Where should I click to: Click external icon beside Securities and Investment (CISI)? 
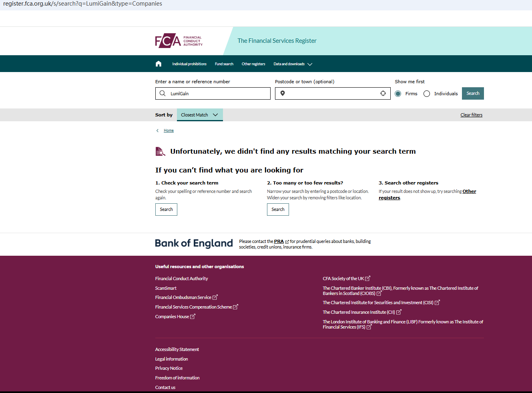click(x=437, y=303)
